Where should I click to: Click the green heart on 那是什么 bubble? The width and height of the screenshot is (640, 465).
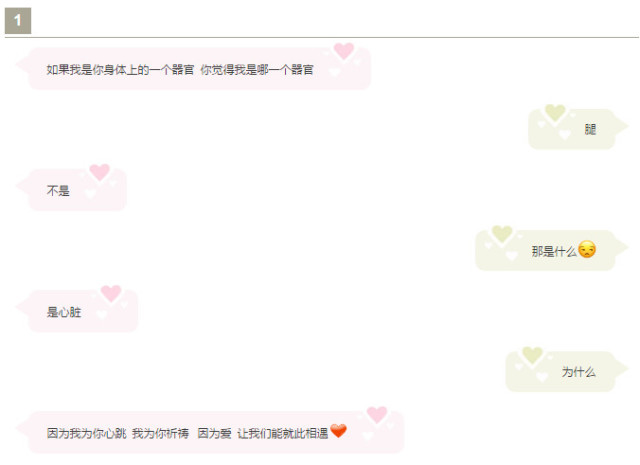tap(502, 234)
